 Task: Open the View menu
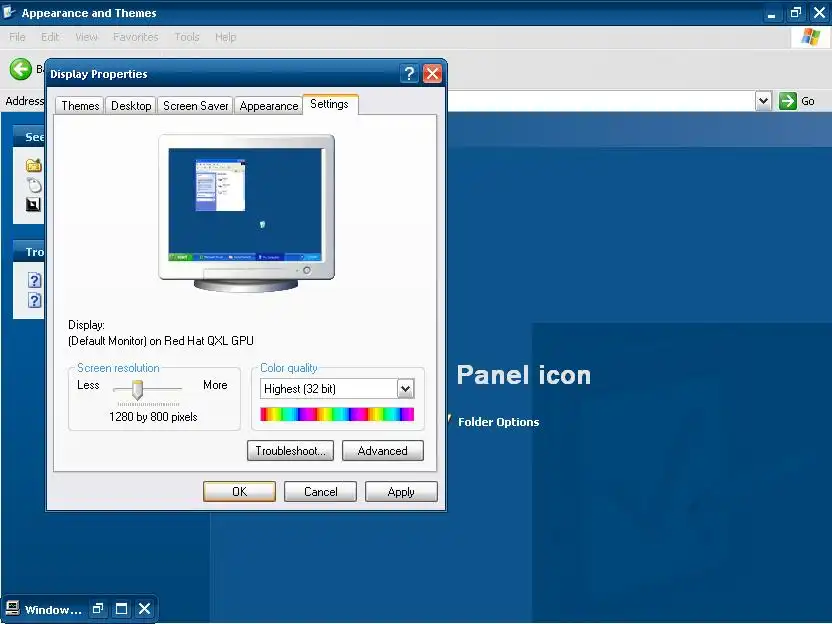coord(86,37)
